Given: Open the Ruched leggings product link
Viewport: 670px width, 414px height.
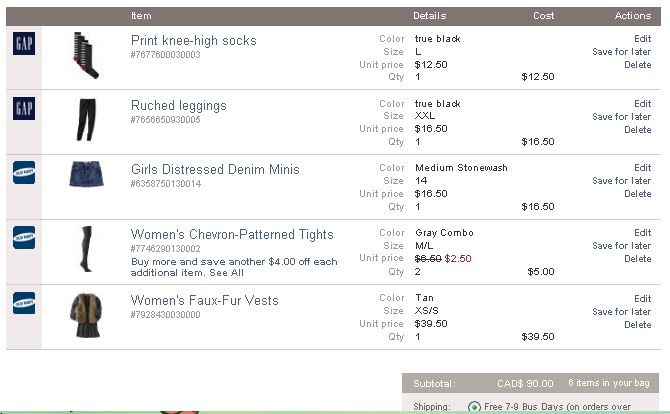Looking at the screenshot, I should [178, 106].
